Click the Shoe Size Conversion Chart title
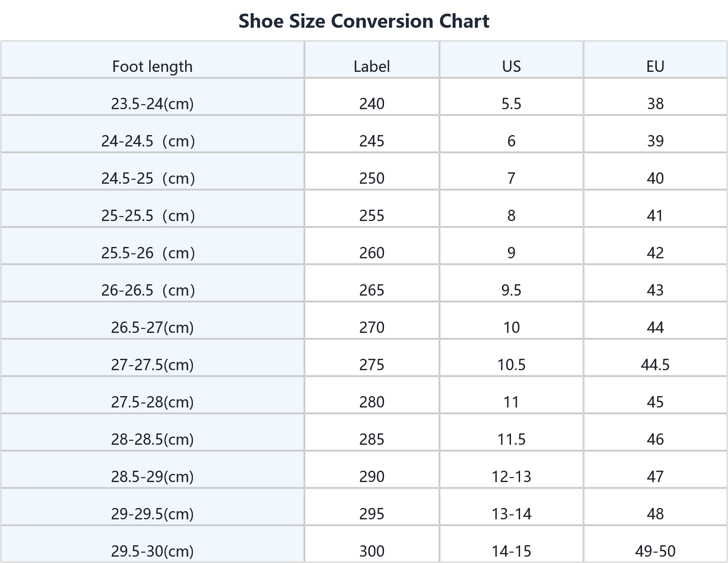Viewport: 728px width, 563px height. [x=364, y=21]
